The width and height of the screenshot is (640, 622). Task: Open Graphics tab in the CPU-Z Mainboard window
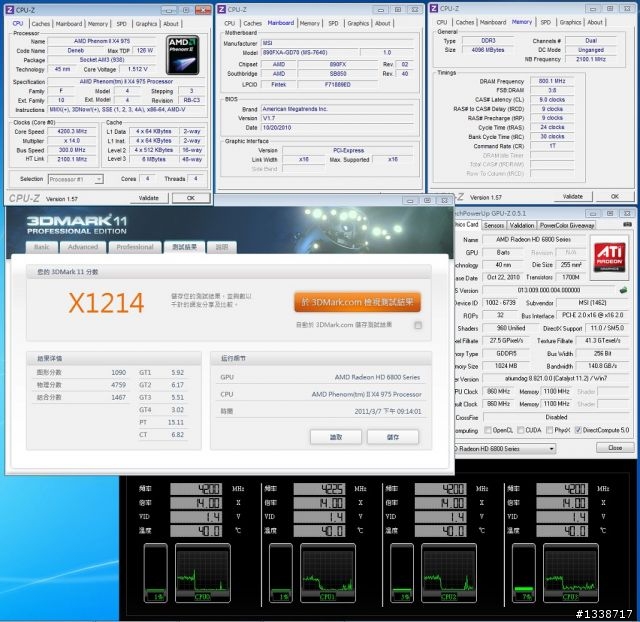point(358,24)
